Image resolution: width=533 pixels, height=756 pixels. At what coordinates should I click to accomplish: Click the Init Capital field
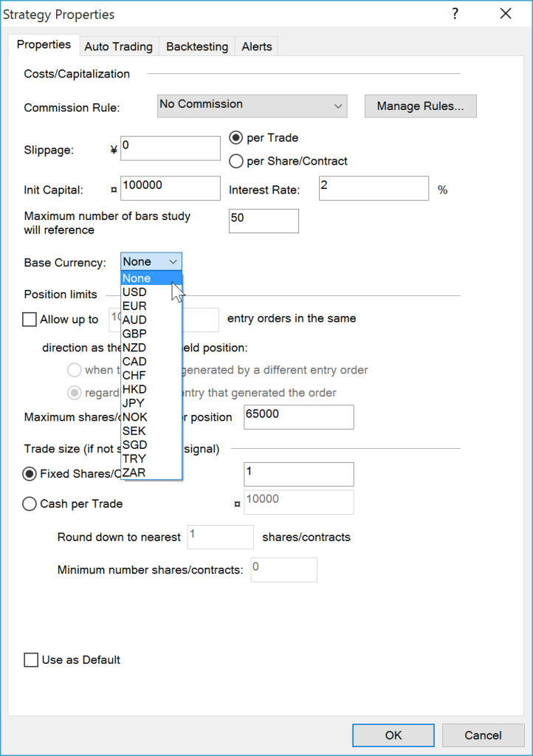[x=170, y=188]
